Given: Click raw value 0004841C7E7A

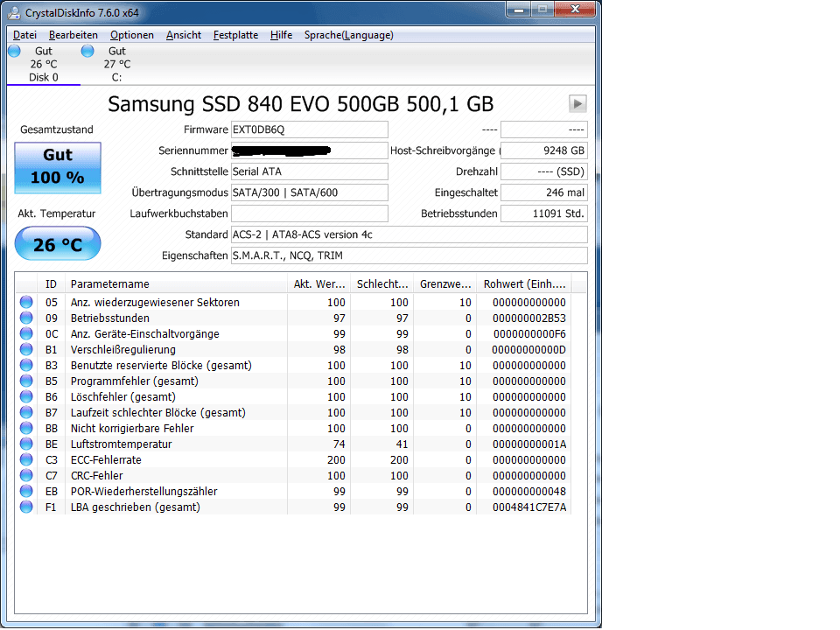Looking at the screenshot, I should (x=529, y=507).
